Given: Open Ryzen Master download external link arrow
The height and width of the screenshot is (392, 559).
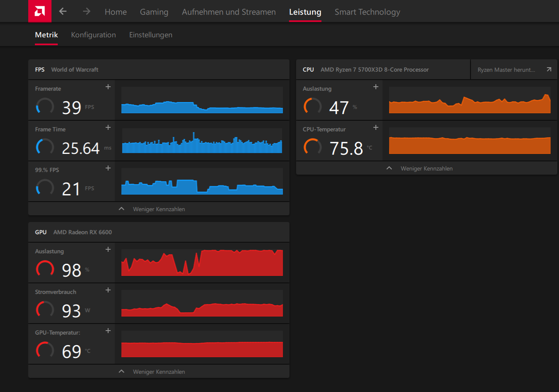Looking at the screenshot, I should 549,69.
